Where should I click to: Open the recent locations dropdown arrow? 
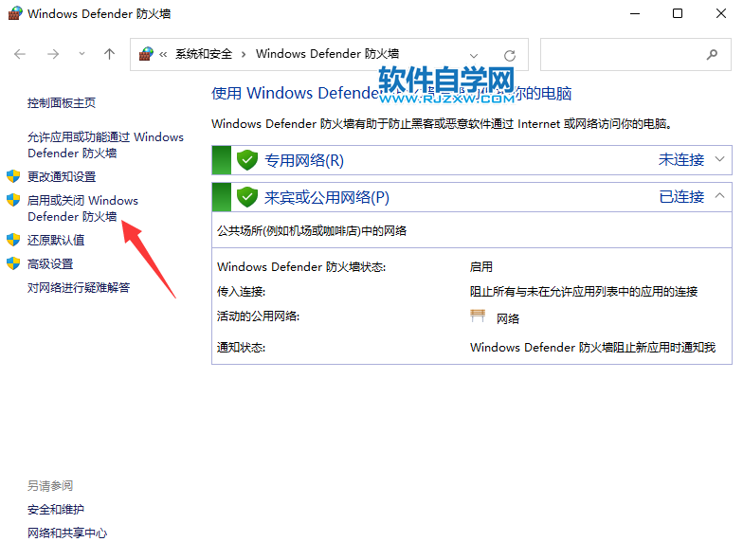click(x=82, y=54)
